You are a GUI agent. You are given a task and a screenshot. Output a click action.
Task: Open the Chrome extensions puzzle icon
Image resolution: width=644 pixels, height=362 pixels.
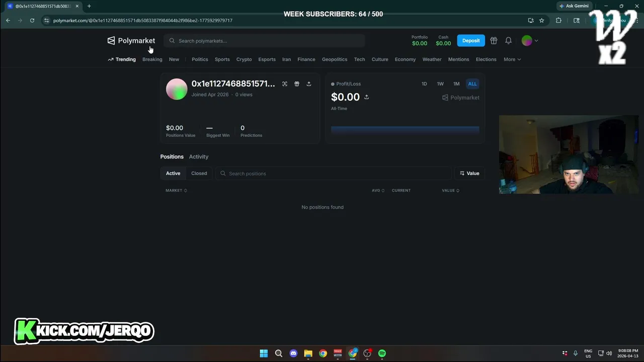click(558, 21)
